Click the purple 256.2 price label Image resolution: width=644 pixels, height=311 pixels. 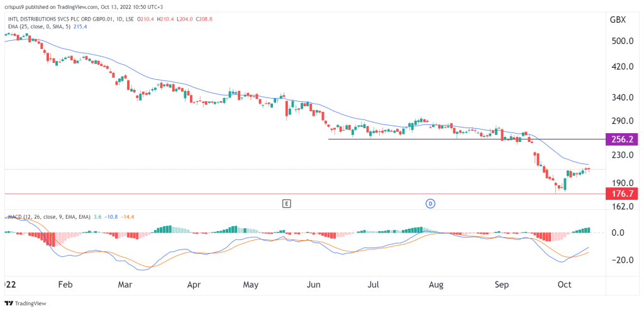click(622, 139)
